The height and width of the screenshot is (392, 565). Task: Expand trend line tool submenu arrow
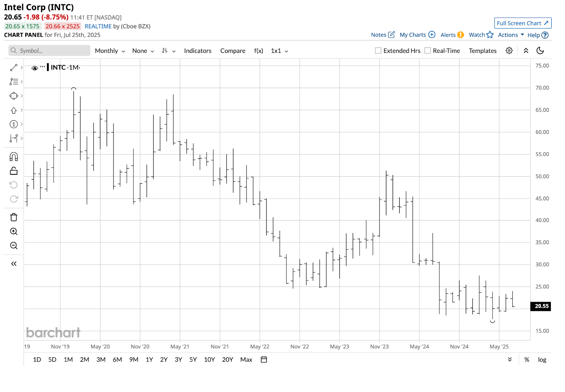22,67
